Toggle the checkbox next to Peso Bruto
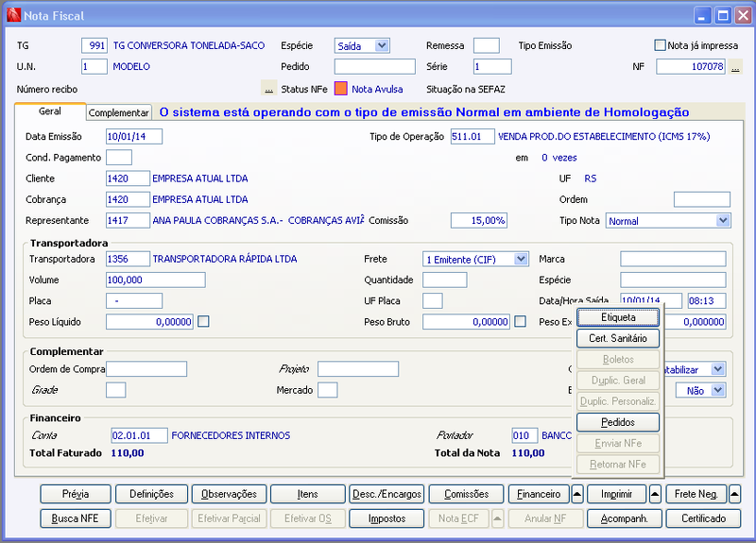Viewport: 756px width, 543px height. pyautogui.click(x=521, y=321)
